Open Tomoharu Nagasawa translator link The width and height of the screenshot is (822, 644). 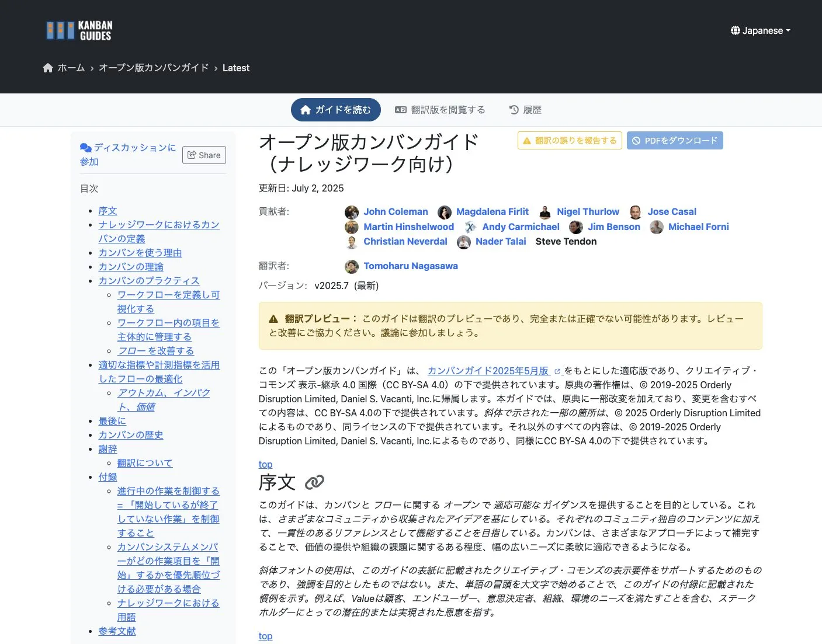pos(411,266)
